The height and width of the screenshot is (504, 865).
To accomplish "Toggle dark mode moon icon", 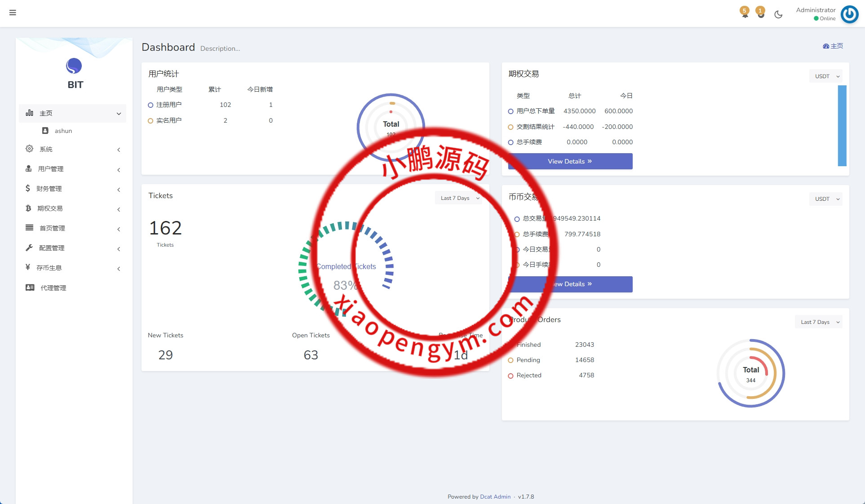I will click(x=778, y=14).
